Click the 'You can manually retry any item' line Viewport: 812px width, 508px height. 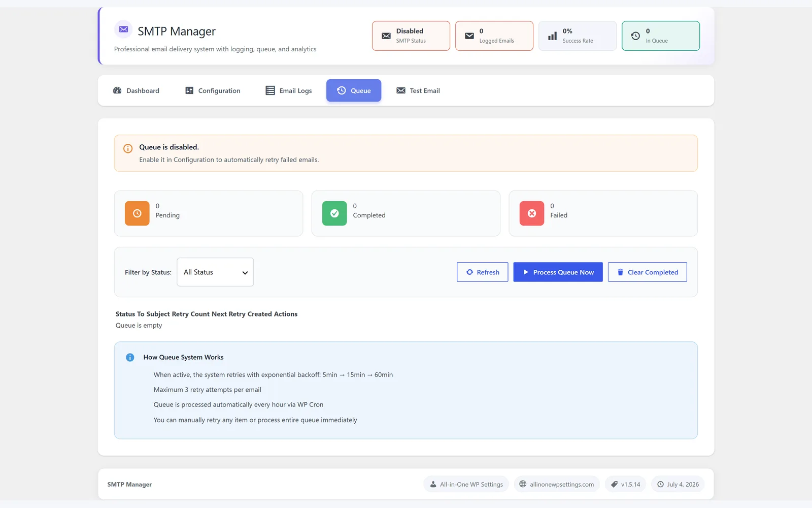255,420
